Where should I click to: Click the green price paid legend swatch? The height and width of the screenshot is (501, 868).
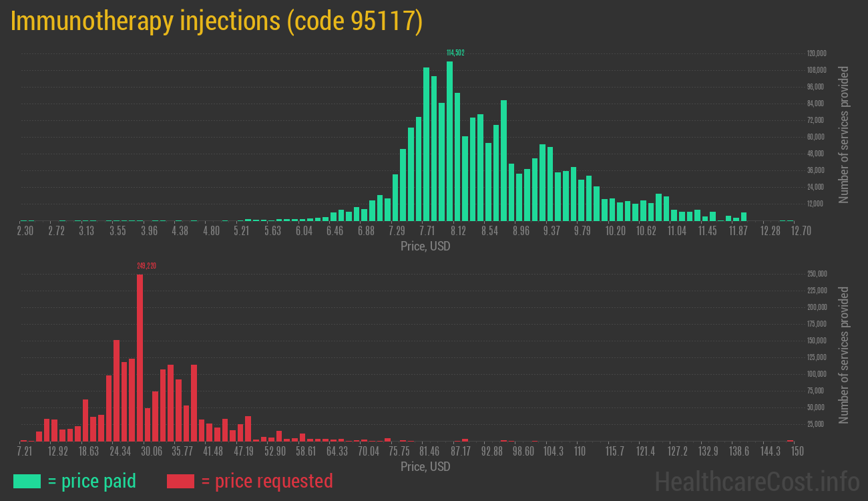tap(27, 481)
